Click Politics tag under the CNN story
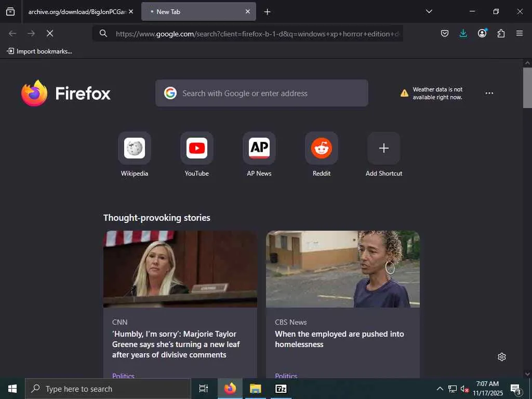Image resolution: width=532 pixels, height=399 pixels. 123,375
